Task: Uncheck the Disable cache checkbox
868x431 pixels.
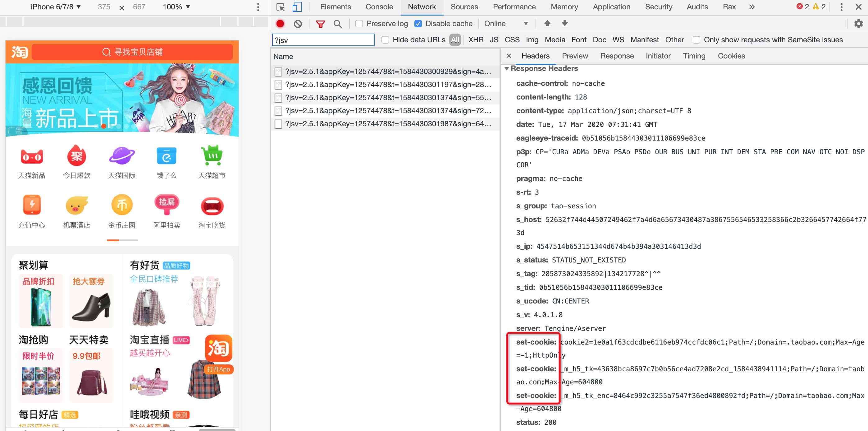Action: click(x=418, y=24)
